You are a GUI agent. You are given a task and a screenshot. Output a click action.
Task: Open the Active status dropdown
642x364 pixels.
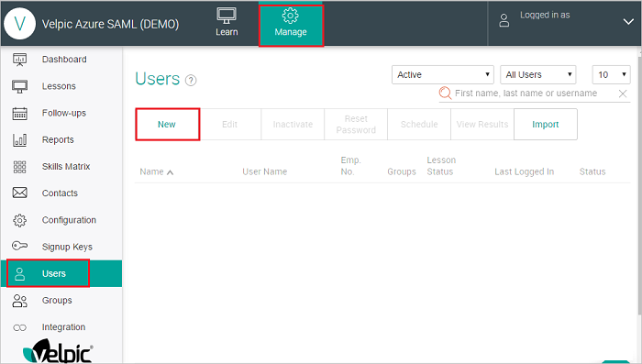click(443, 74)
